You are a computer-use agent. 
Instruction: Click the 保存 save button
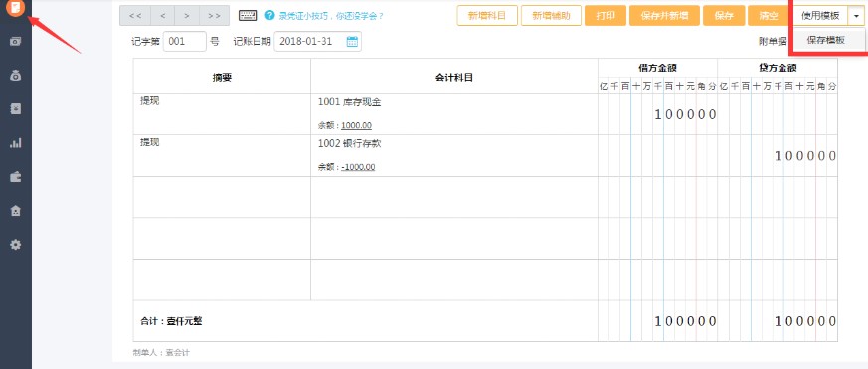click(x=724, y=16)
